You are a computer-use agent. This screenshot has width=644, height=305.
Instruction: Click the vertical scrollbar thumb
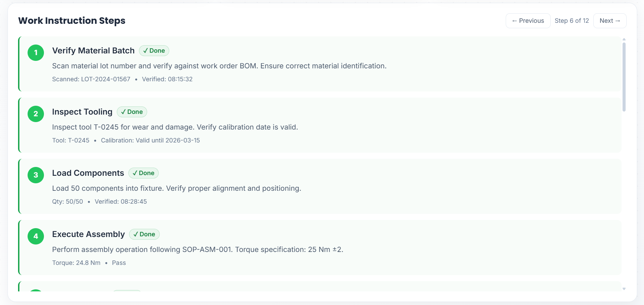point(624,77)
